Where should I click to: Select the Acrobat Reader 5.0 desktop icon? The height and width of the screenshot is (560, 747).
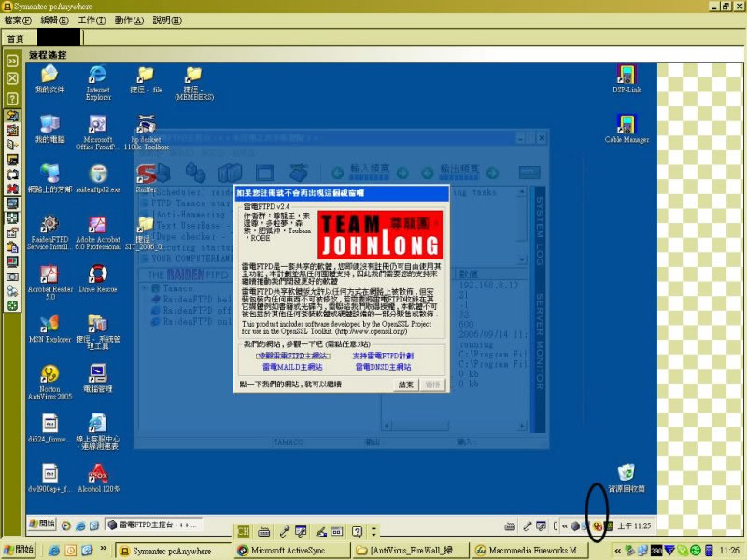pyautogui.click(x=49, y=283)
